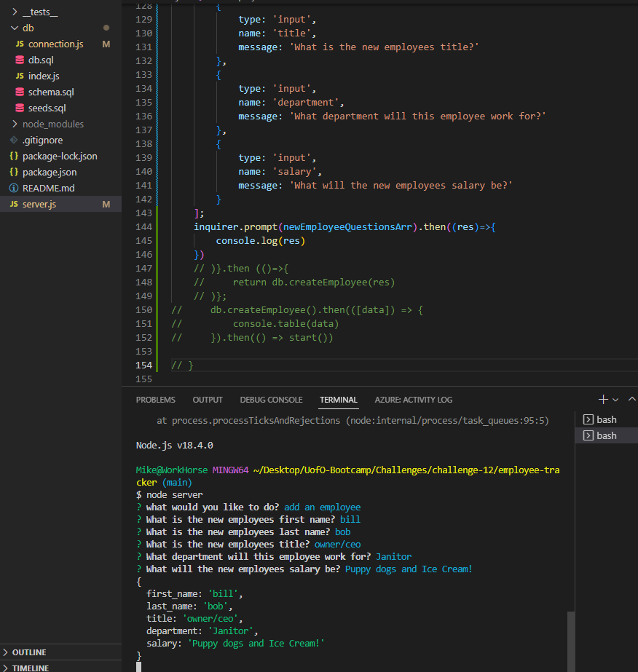Viewport: 638px width, 672px height.
Task: Click 'Janitor' answer in terminal prompt
Action: point(393,557)
